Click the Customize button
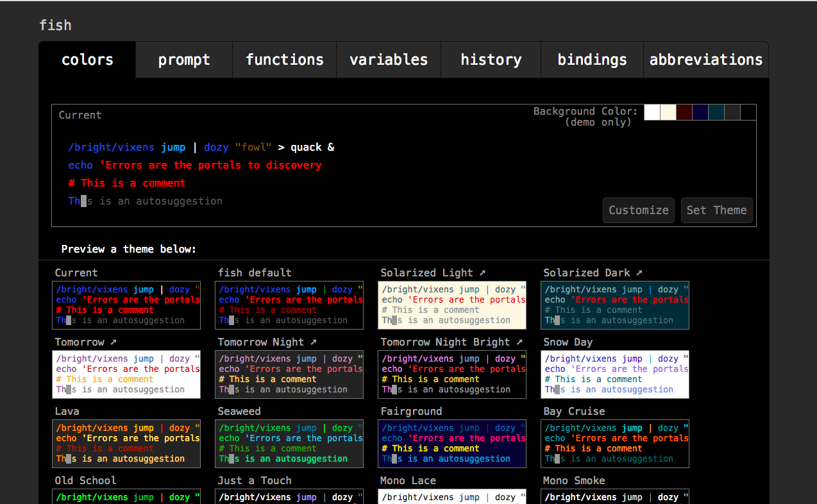 tap(639, 210)
